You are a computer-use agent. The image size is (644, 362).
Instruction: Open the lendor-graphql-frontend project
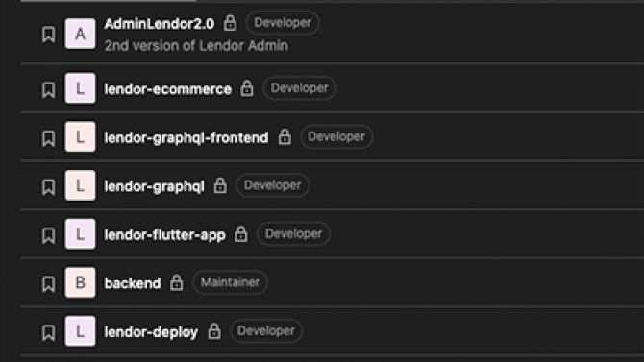[186, 138]
